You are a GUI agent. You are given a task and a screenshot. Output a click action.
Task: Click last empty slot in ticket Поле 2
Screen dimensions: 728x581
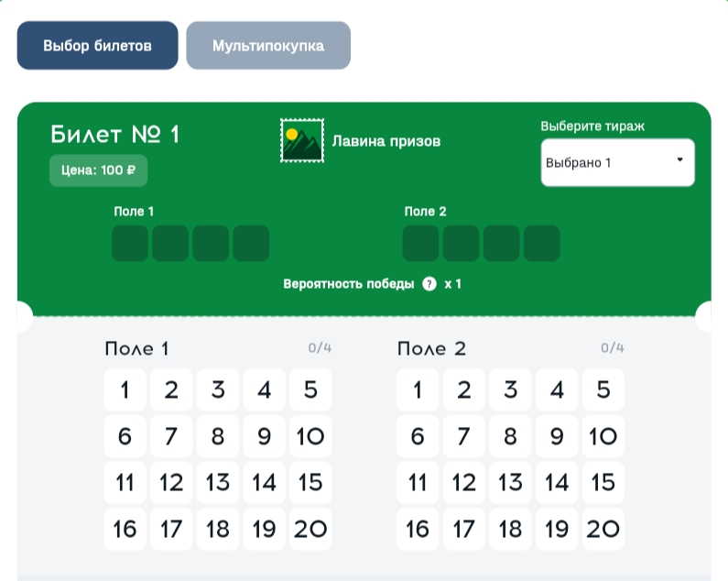click(x=541, y=244)
